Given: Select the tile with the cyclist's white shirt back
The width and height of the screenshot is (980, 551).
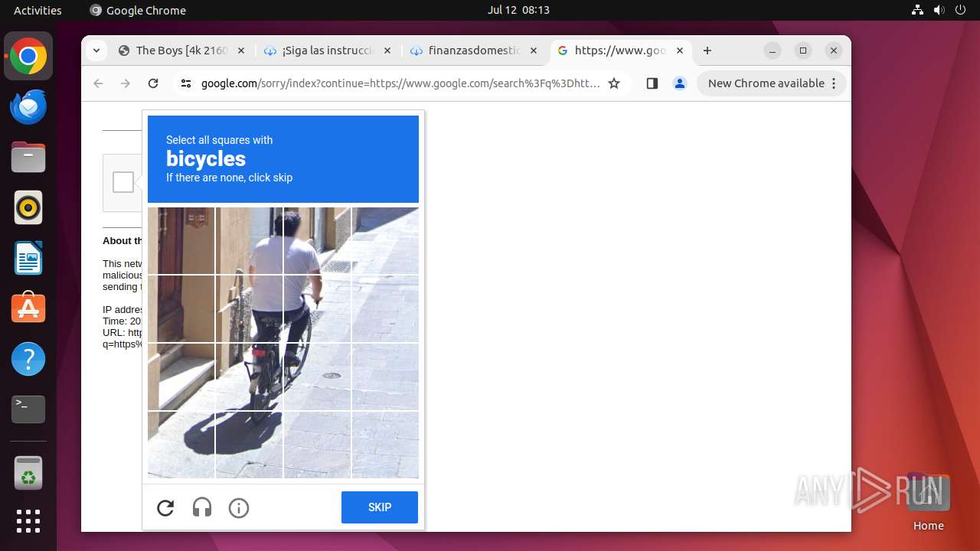Looking at the screenshot, I should click(x=249, y=309).
